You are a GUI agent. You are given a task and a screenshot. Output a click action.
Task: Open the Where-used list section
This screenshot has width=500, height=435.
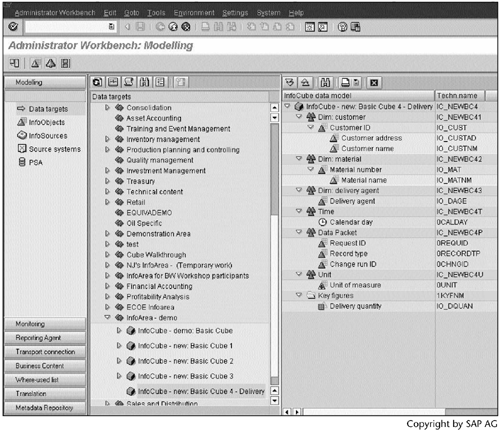point(45,380)
